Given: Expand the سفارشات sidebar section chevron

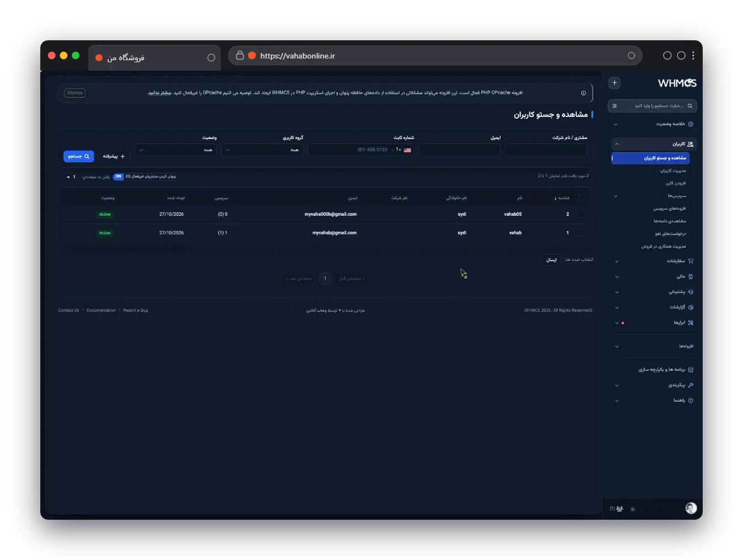Looking at the screenshot, I should pos(617,261).
